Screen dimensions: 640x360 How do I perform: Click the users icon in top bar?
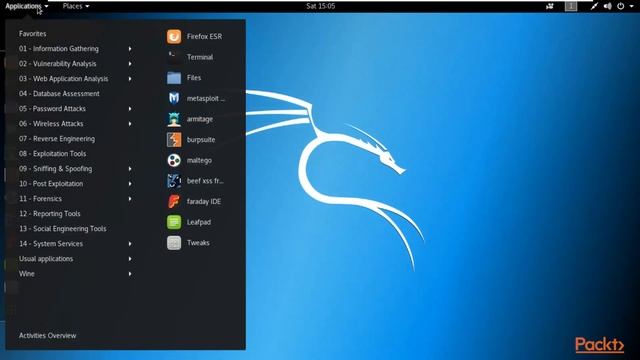(x=550, y=6)
